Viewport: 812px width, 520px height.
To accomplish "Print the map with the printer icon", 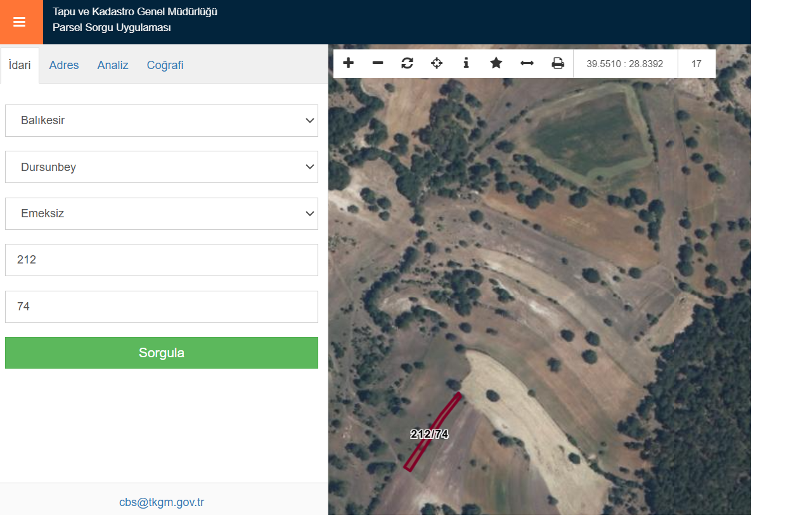I will tap(558, 63).
